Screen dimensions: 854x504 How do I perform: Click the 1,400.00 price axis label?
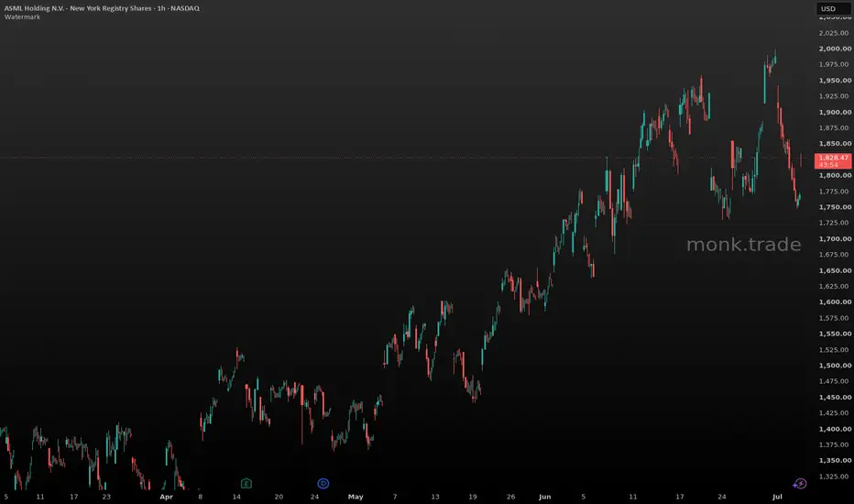tap(835, 429)
